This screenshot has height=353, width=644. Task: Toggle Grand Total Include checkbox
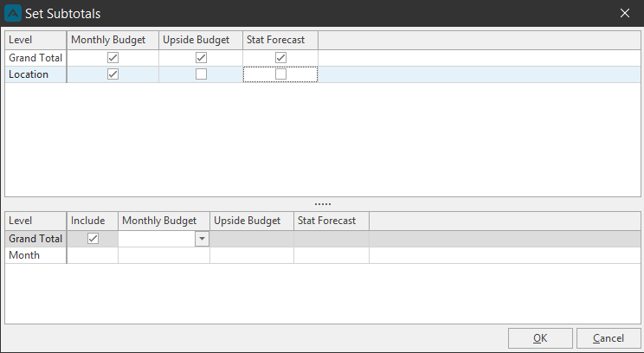click(x=93, y=239)
